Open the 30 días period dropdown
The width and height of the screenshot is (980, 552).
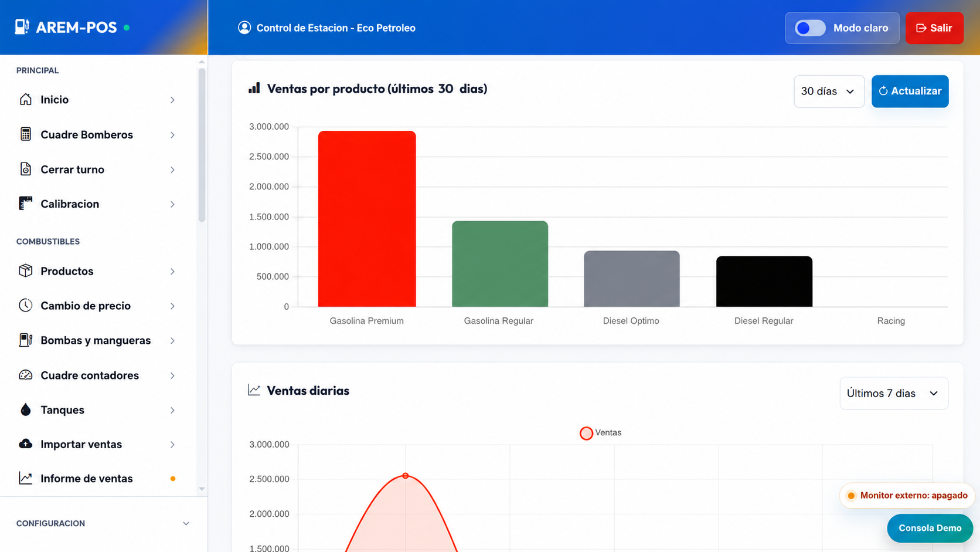point(829,91)
